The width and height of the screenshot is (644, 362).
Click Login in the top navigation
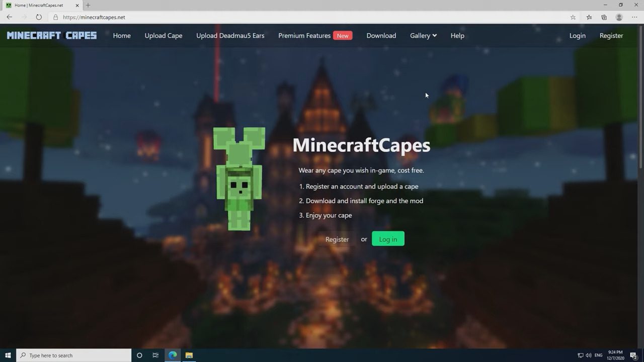(x=578, y=36)
